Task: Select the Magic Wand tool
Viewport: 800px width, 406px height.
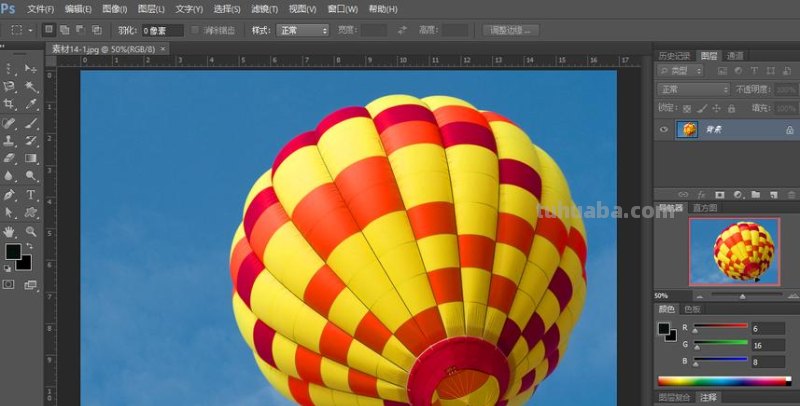Action: [30, 87]
